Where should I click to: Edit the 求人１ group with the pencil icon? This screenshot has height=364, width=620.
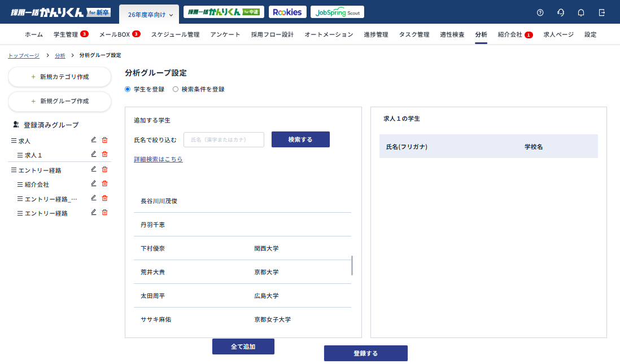point(93,154)
